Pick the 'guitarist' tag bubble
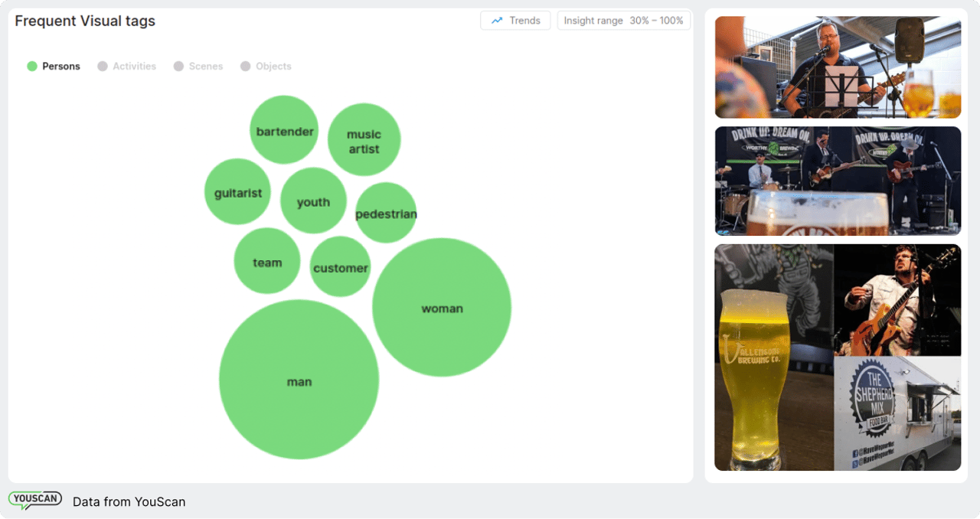The width and height of the screenshot is (980, 519). click(237, 192)
